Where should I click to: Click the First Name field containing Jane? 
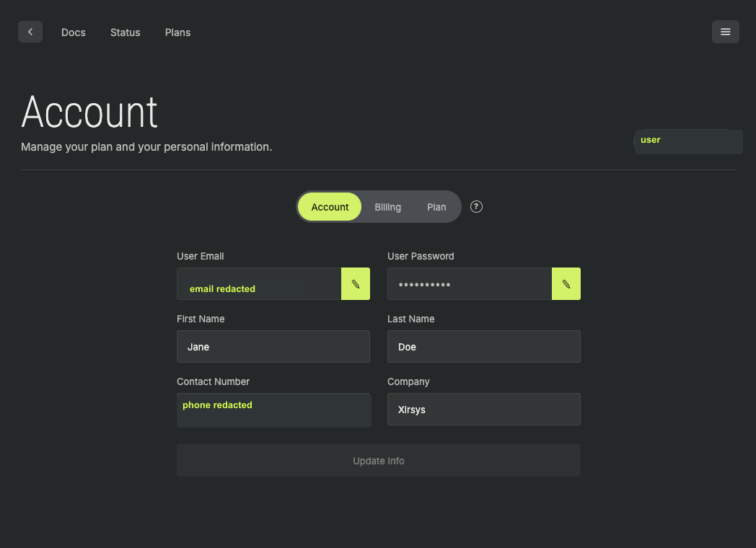273,347
